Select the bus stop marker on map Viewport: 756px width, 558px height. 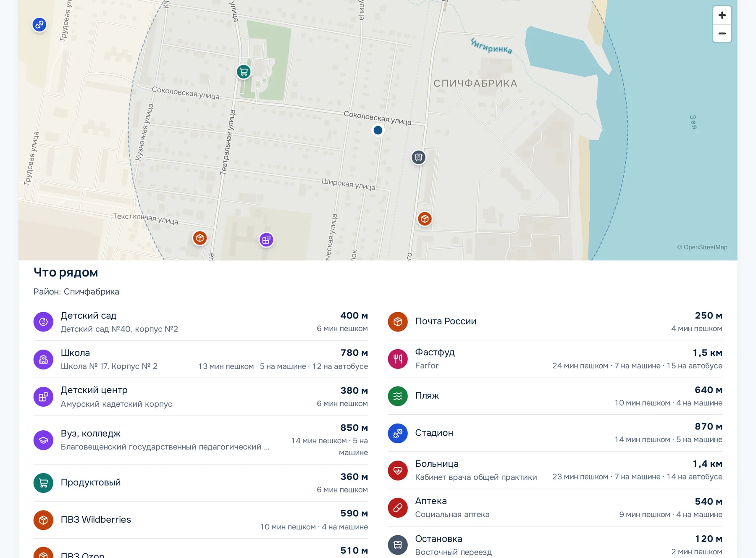click(418, 158)
